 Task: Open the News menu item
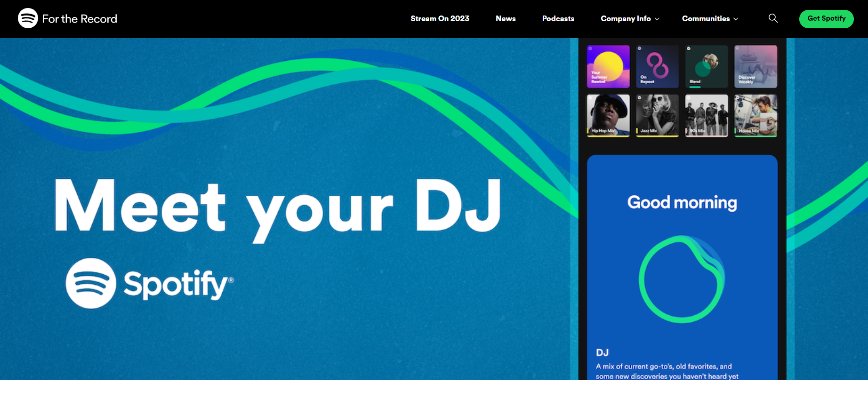(x=506, y=19)
